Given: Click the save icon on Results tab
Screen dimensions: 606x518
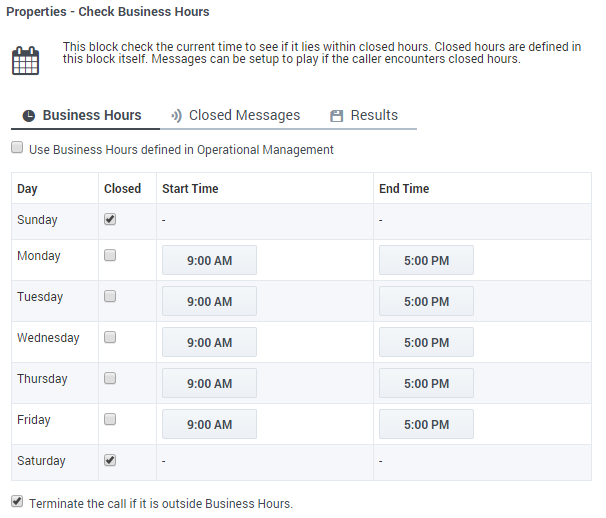Looking at the screenshot, I should coord(337,116).
